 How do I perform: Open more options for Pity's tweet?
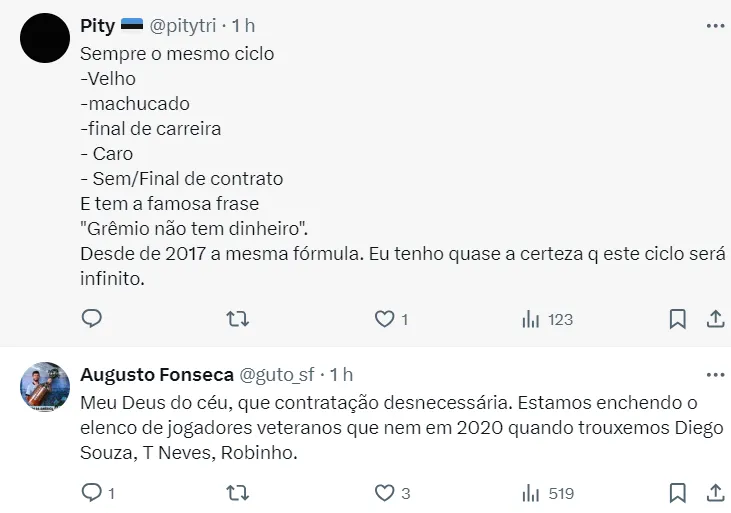click(715, 23)
